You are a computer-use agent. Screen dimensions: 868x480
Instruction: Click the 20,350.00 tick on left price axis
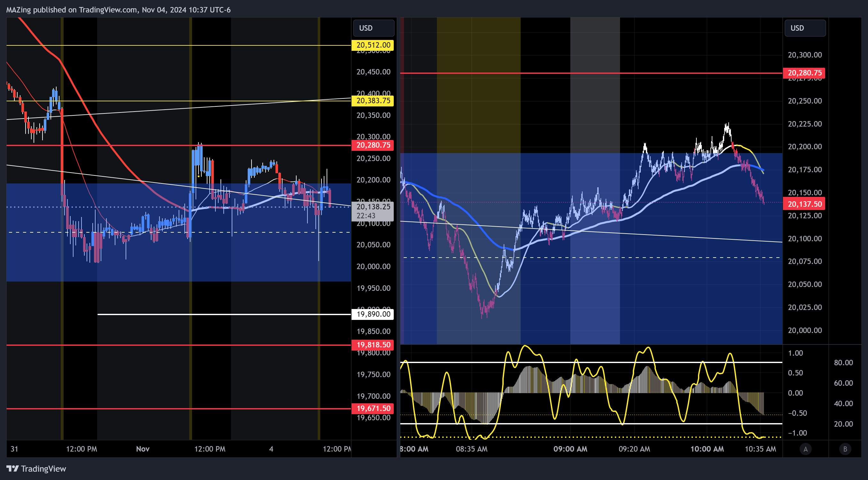[373, 115]
